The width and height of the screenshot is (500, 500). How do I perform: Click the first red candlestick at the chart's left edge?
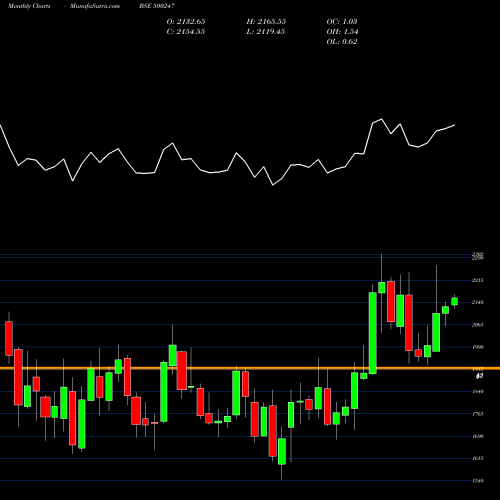9,338
